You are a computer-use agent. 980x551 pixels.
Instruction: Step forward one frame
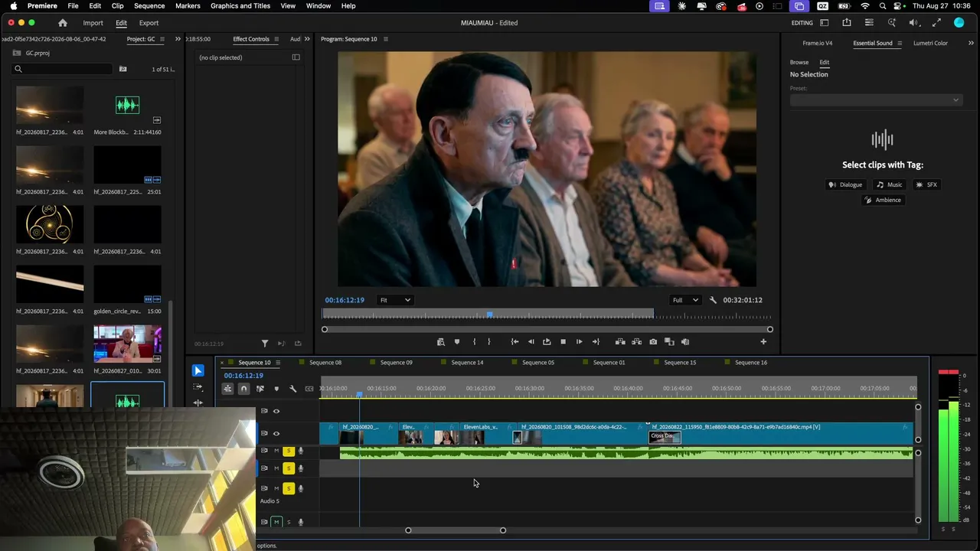(579, 342)
